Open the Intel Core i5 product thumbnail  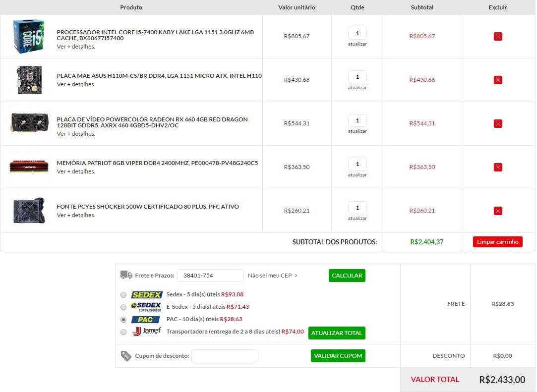click(x=29, y=36)
